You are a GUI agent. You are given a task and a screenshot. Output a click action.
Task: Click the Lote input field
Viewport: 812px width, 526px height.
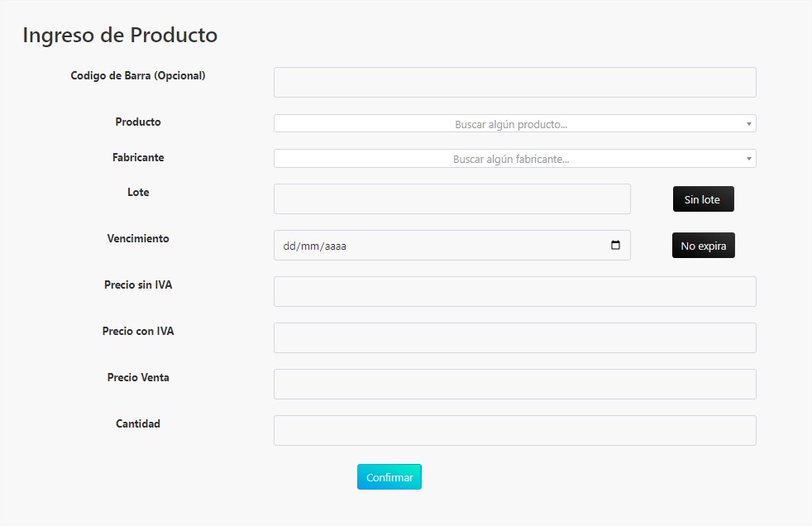pos(452,198)
